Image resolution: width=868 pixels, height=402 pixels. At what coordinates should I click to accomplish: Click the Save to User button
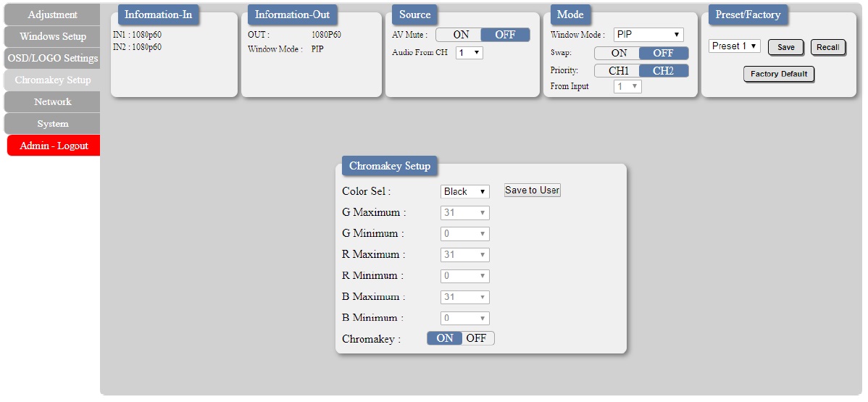(x=533, y=190)
